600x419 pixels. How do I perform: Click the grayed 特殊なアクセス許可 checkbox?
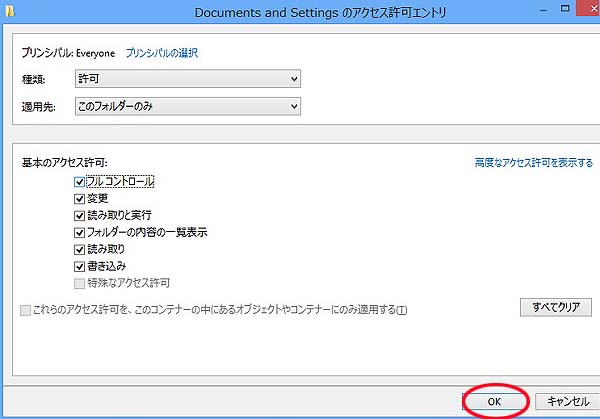(80, 284)
